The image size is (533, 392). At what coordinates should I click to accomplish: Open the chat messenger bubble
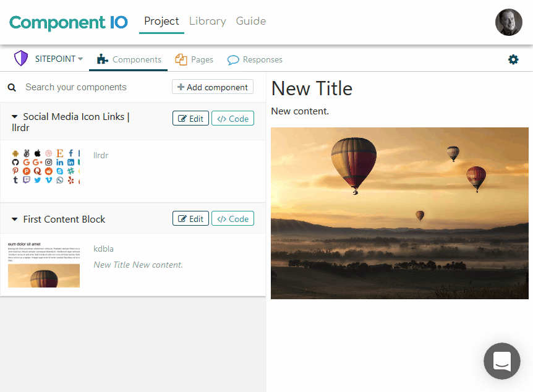click(x=501, y=361)
